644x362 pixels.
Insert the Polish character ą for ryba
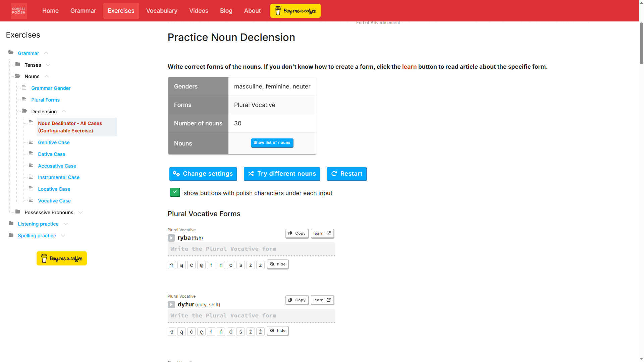point(181,265)
